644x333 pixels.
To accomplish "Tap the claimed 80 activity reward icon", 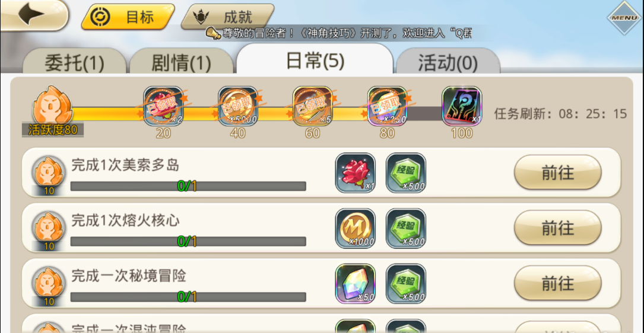I will pyautogui.click(x=388, y=106).
